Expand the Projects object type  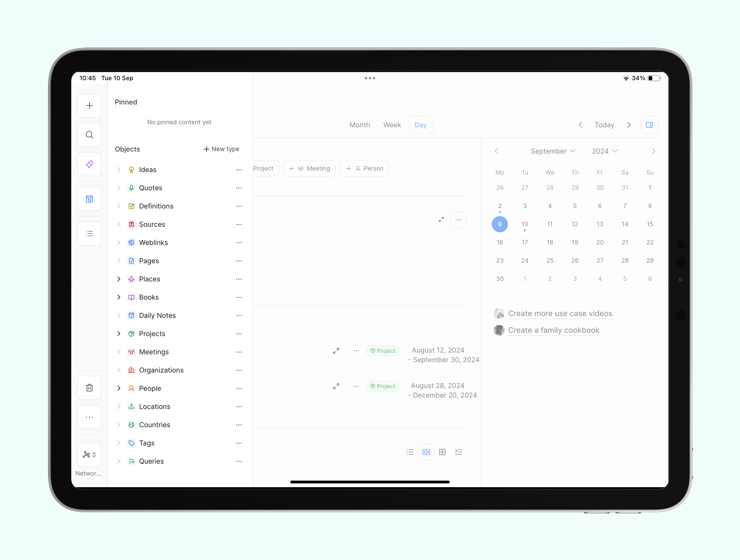119,334
